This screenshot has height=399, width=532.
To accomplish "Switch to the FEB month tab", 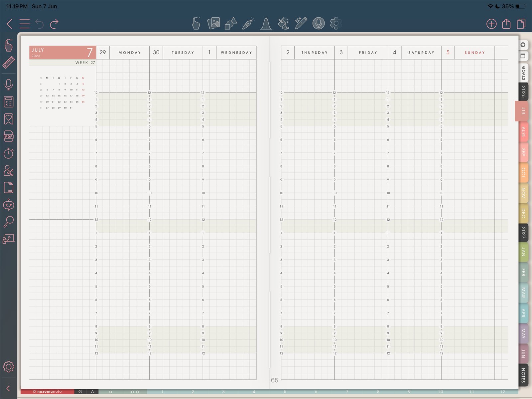I will [523, 272].
